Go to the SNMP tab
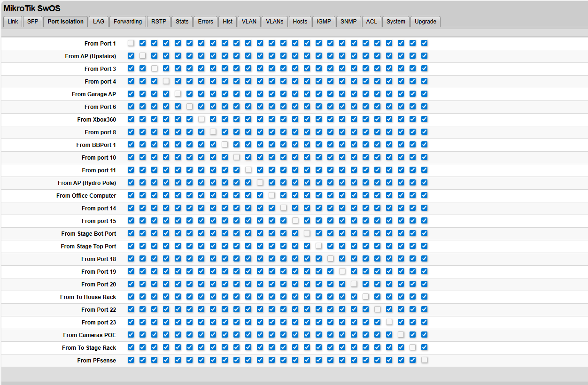This screenshot has height=385, width=588. (x=348, y=22)
